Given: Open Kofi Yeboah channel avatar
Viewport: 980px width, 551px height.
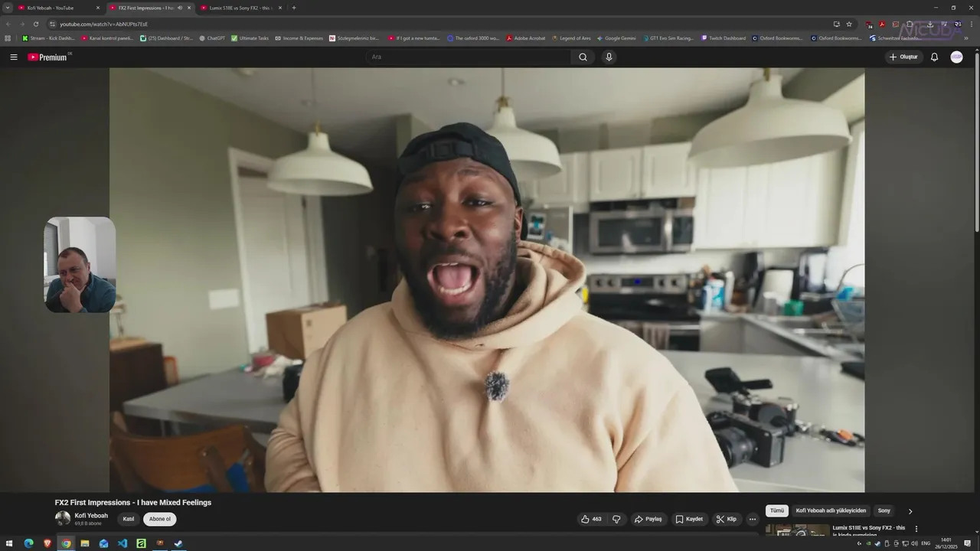Looking at the screenshot, I should tap(62, 518).
